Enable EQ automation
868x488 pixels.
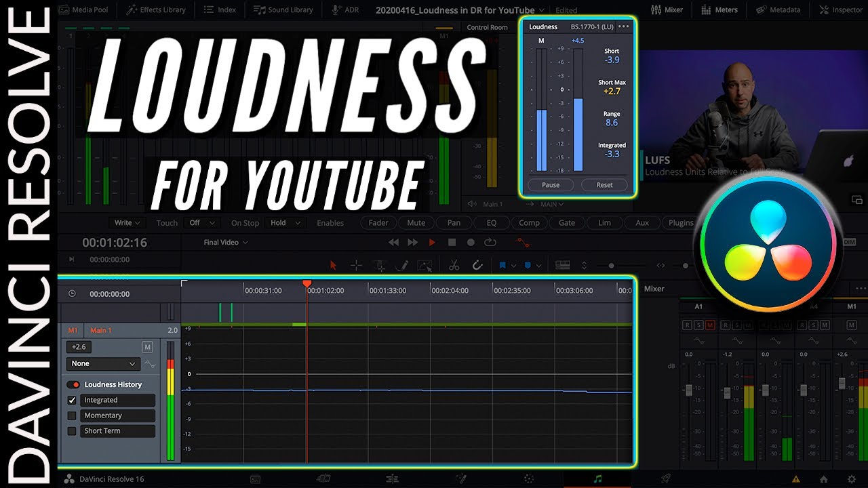[x=492, y=222]
